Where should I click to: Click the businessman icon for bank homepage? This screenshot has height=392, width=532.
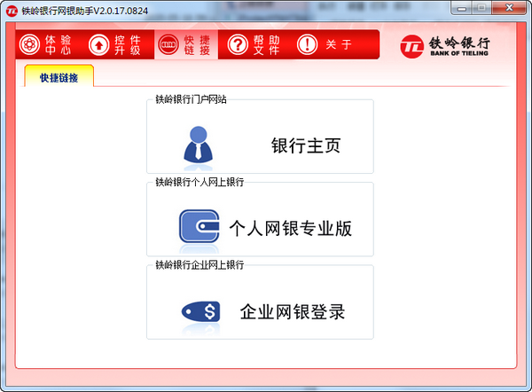tap(198, 144)
